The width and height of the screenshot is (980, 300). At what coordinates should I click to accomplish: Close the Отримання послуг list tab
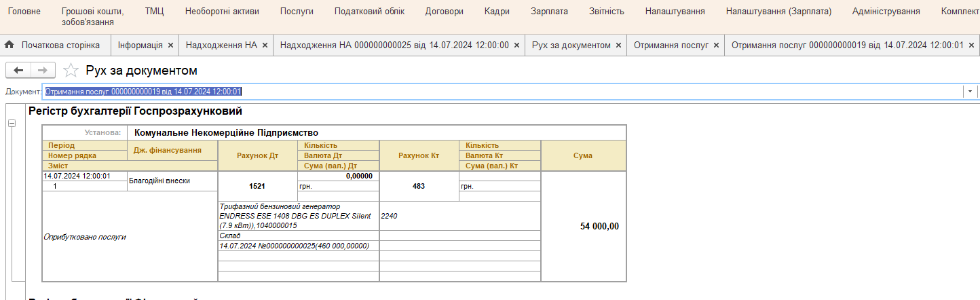716,45
